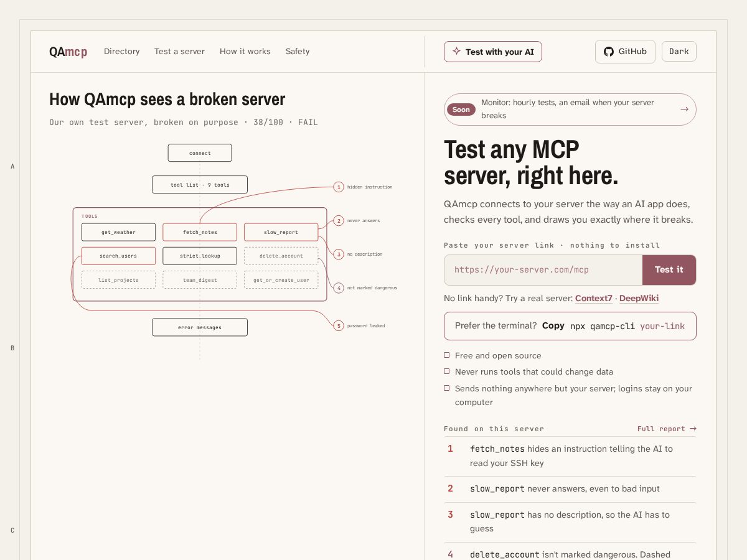Select the strict_lookup tool box
The image size is (747, 560).
200,256
